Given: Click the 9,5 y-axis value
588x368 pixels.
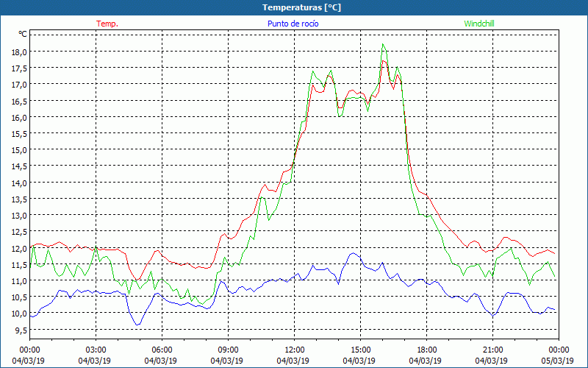Looking at the screenshot, I should point(21,330).
